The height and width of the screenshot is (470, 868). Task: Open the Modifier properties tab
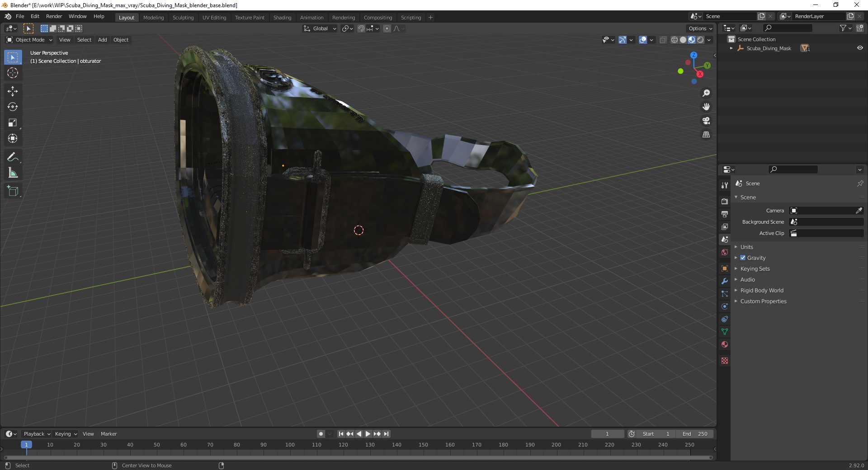pyautogui.click(x=725, y=281)
